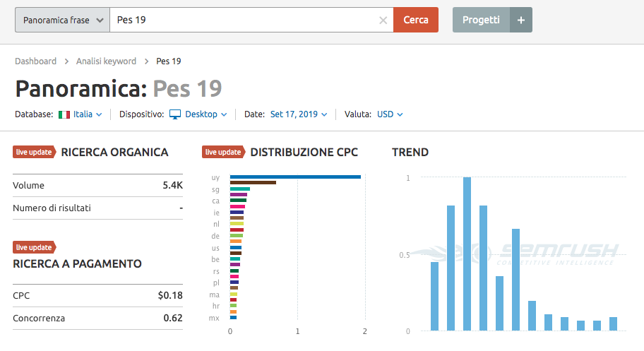
Task: Open the Desktop device dropdown
Action: [x=205, y=114]
